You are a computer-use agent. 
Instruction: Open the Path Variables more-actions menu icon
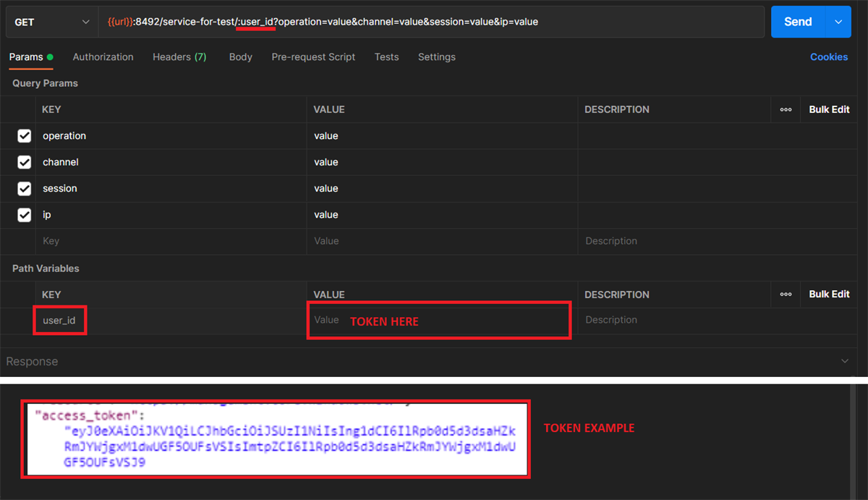(x=786, y=295)
